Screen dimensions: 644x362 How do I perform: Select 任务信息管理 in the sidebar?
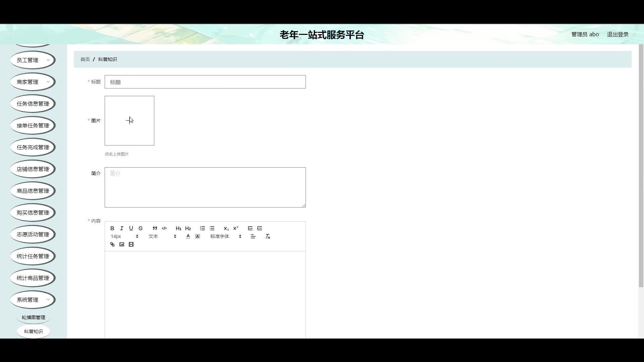[x=33, y=104]
